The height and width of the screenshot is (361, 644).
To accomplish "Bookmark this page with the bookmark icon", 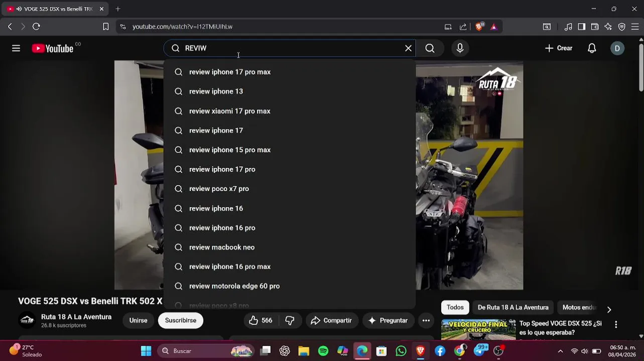I will (x=105, y=27).
